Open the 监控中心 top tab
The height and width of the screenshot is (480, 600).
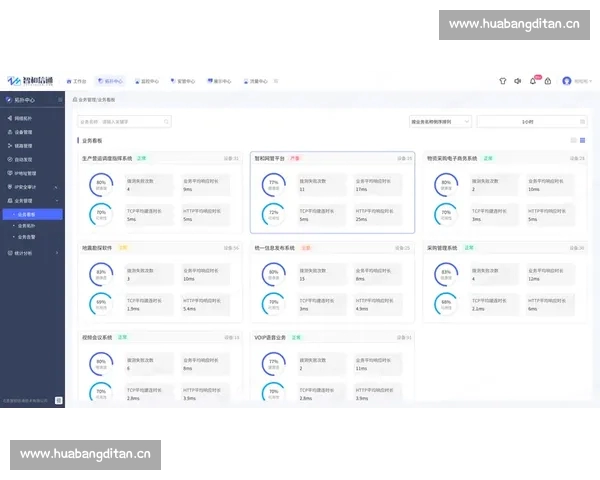pyautogui.click(x=148, y=81)
